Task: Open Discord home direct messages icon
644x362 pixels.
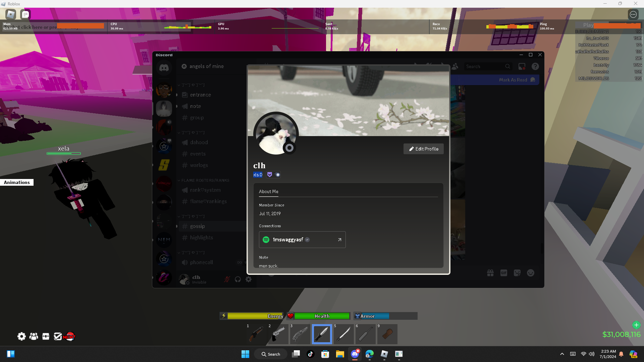Action: (164, 68)
